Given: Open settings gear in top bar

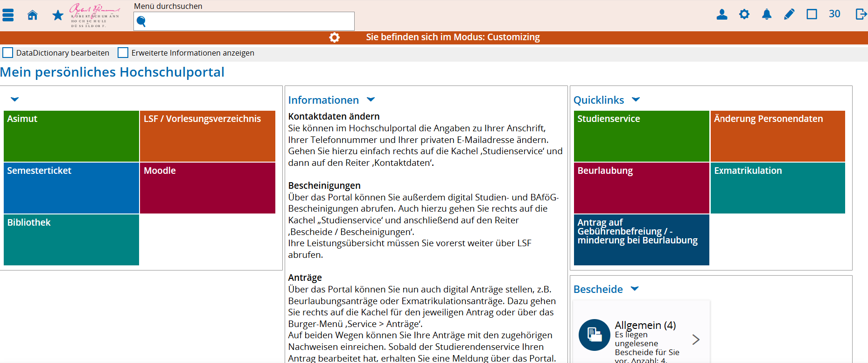Looking at the screenshot, I should point(744,14).
